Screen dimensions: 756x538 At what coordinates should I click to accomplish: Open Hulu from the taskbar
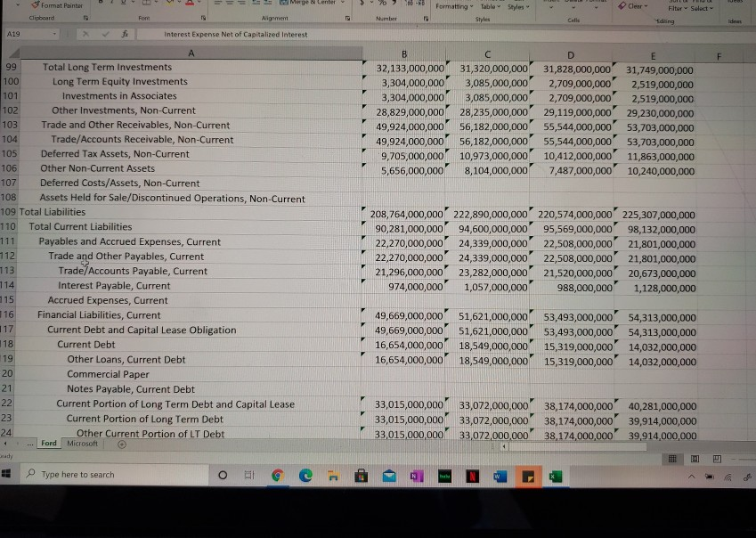click(x=444, y=477)
